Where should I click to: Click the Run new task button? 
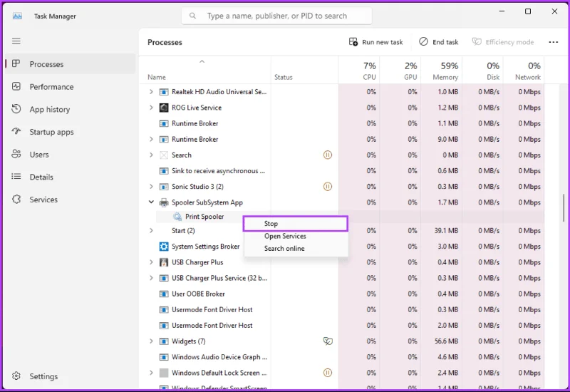(x=376, y=42)
